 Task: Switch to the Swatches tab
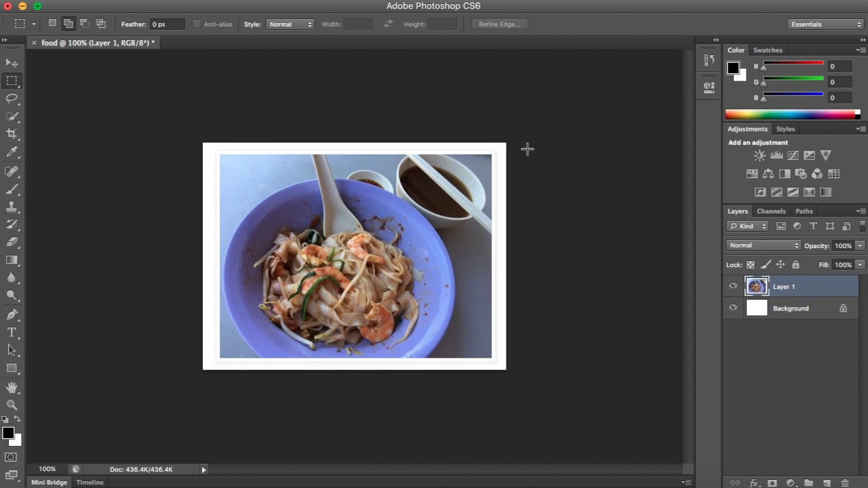click(x=768, y=50)
